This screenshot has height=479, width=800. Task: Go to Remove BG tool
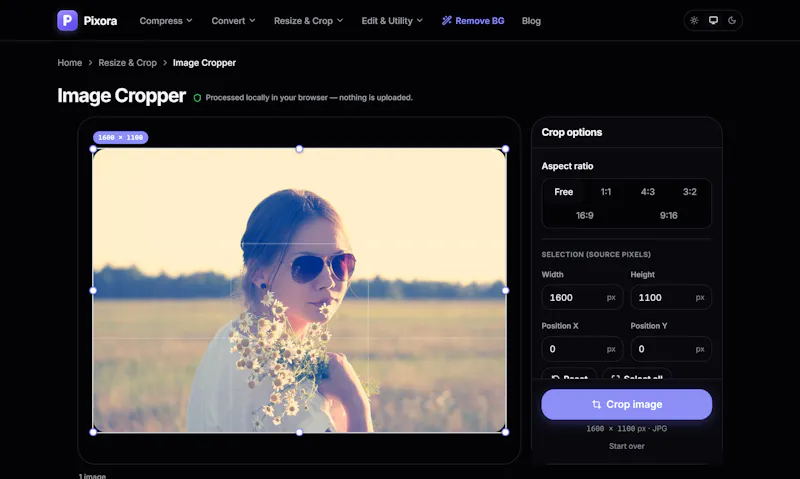[x=473, y=21]
